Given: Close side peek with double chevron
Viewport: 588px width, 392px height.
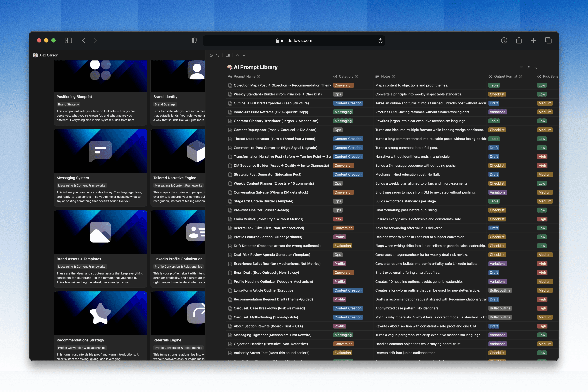Looking at the screenshot, I should point(211,55).
